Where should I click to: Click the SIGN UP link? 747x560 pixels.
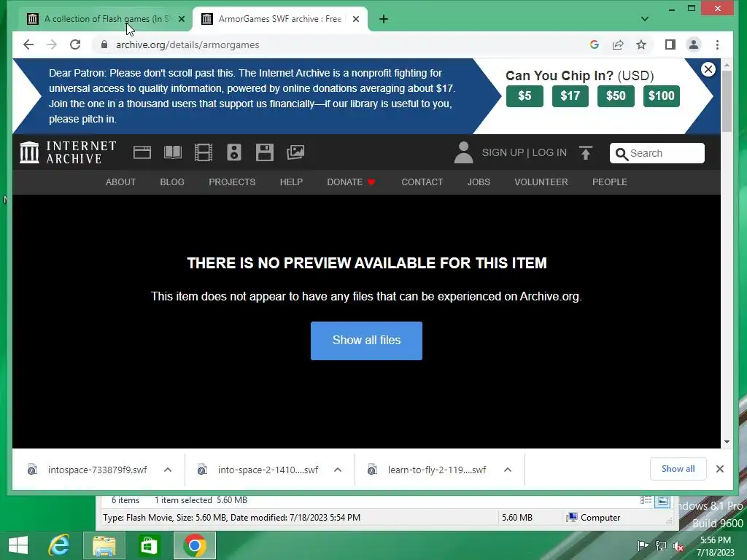(x=503, y=153)
